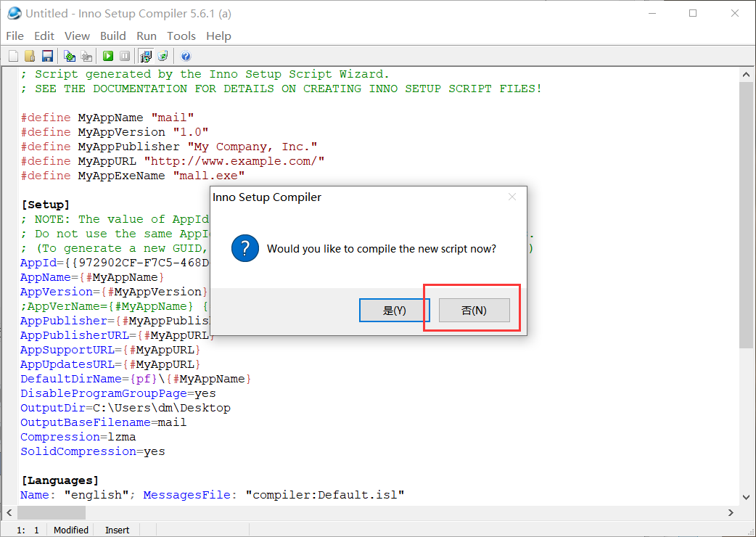The width and height of the screenshot is (756, 537).
Task: Click the Save floppy disk icon
Action: point(47,57)
